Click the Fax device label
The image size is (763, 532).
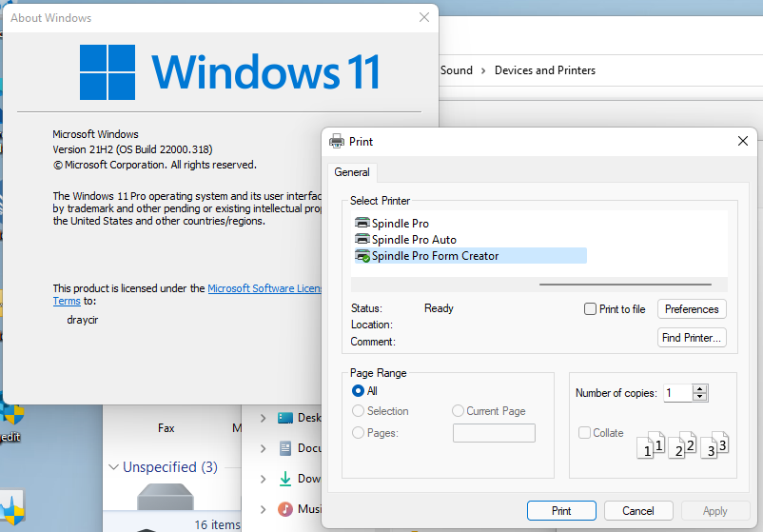pos(166,428)
